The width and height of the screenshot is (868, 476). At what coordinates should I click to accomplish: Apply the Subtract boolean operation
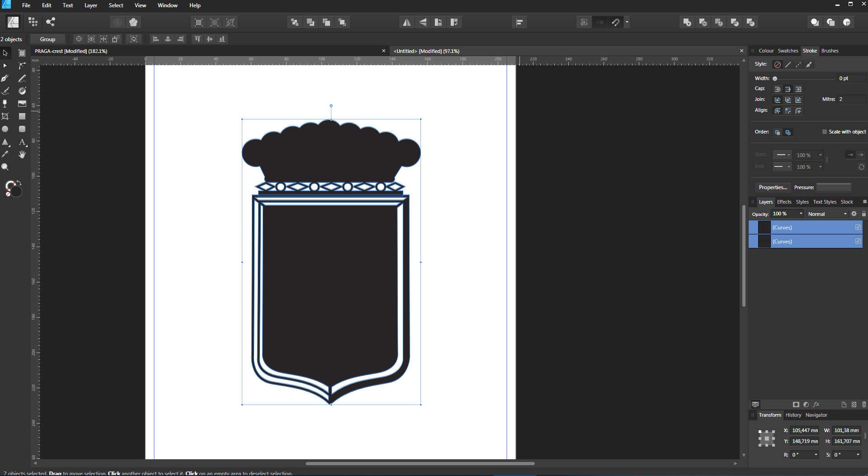click(x=703, y=22)
